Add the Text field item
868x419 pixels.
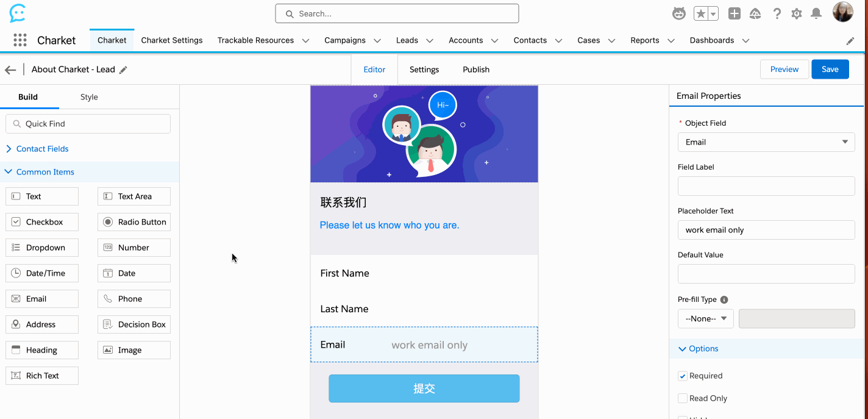click(x=42, y=196)
